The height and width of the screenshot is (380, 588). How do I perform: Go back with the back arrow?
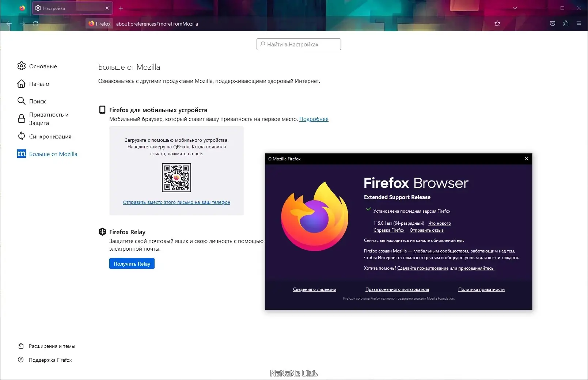tap(9, 24)
